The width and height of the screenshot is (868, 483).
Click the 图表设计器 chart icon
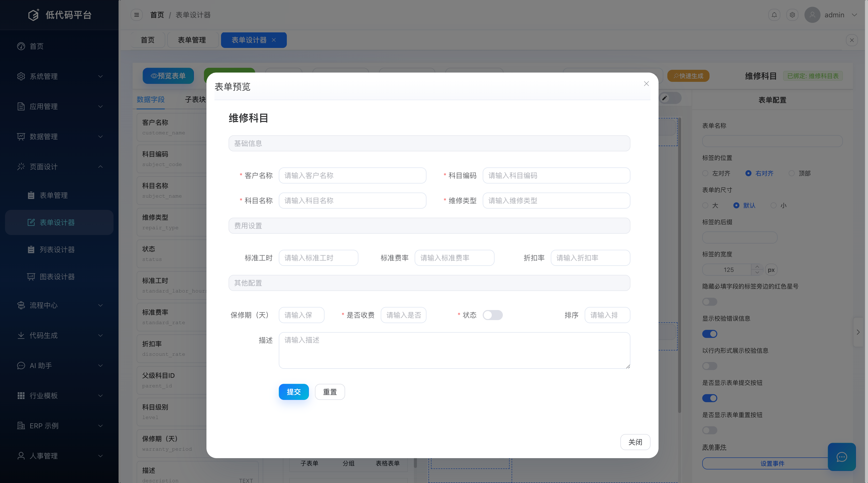tap(31, 277)
